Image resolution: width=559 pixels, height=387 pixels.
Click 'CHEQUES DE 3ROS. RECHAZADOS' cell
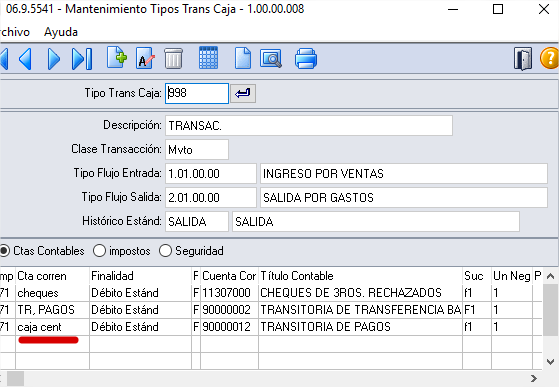[x=360, y=293]
